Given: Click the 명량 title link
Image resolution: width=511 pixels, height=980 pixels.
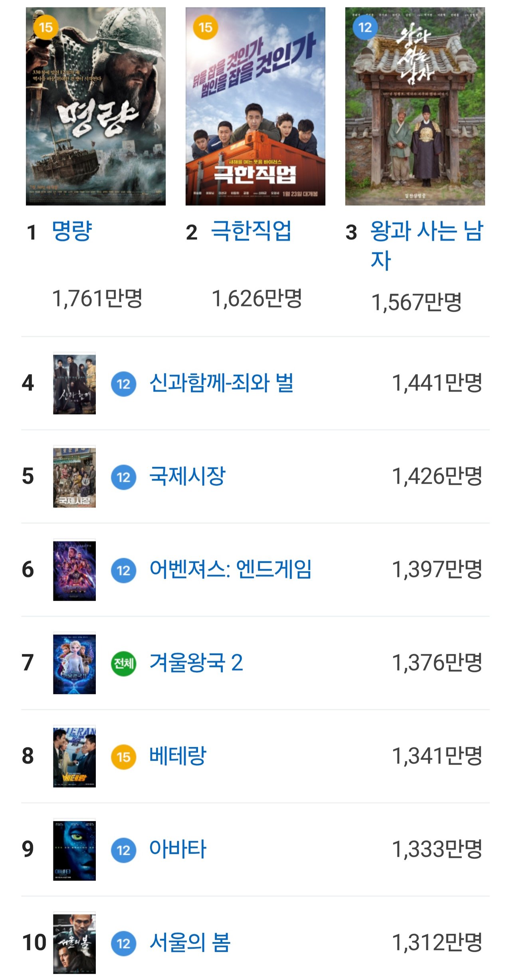Looking at the screenshot, I should (x=72, y=231).
